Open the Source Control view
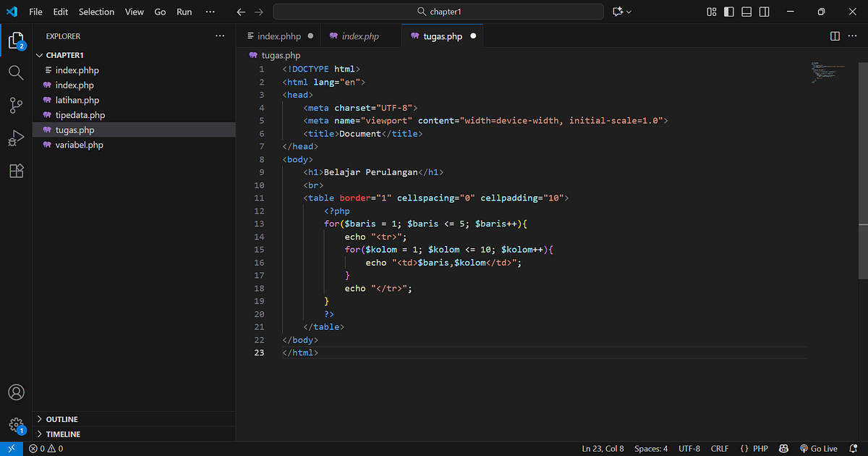 coord(16,106)
